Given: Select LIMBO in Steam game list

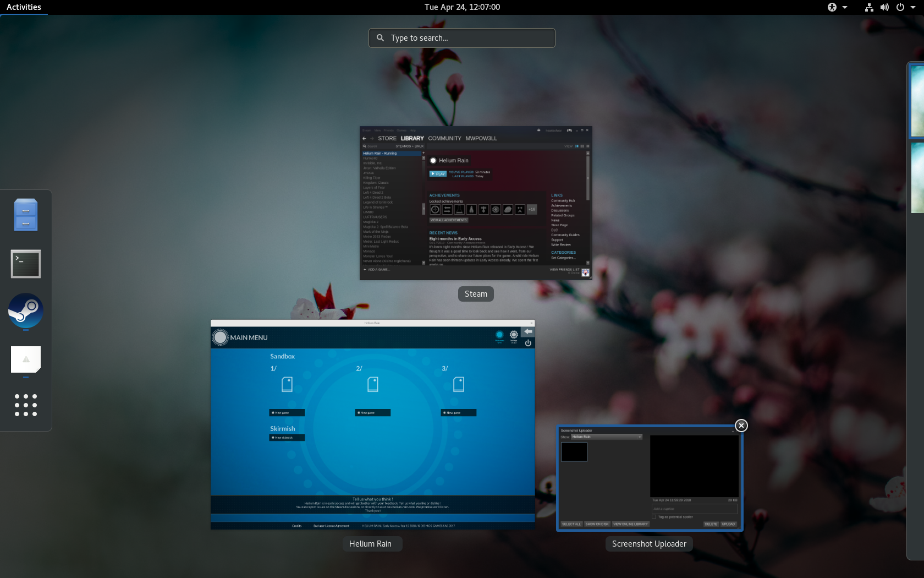Looking at the screenshot, I should point(368,212).
